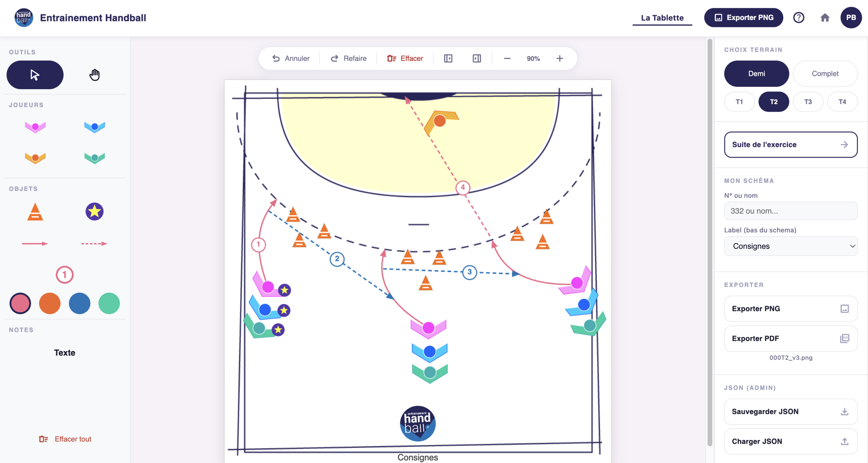This screenshot has height=463, width=868.
Task: Select the star object tool
Action: click(x=94, y=211)
